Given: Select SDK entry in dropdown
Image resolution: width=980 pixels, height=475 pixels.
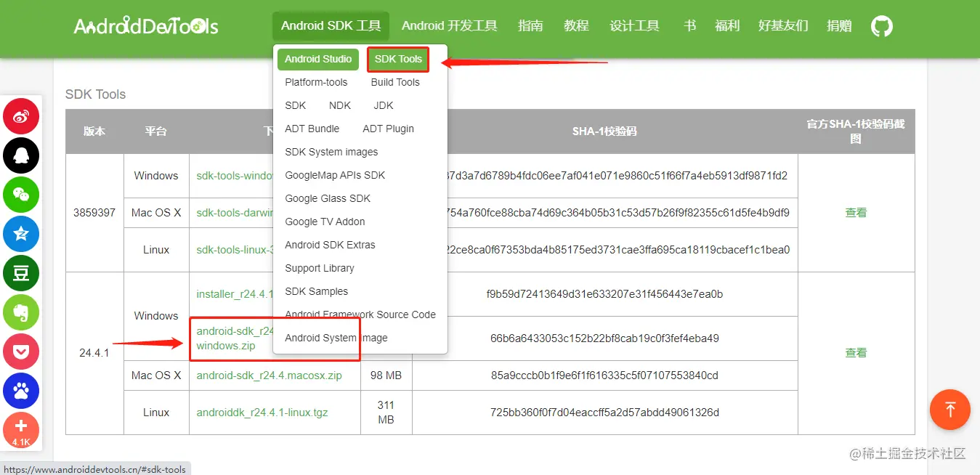Looking at the screenshot, I should tap(296, 105).
